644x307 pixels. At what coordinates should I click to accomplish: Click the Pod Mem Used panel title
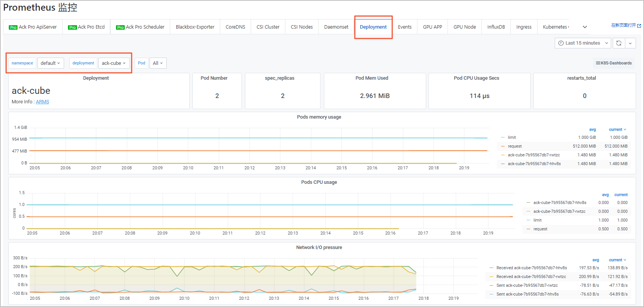click(372, 78)
